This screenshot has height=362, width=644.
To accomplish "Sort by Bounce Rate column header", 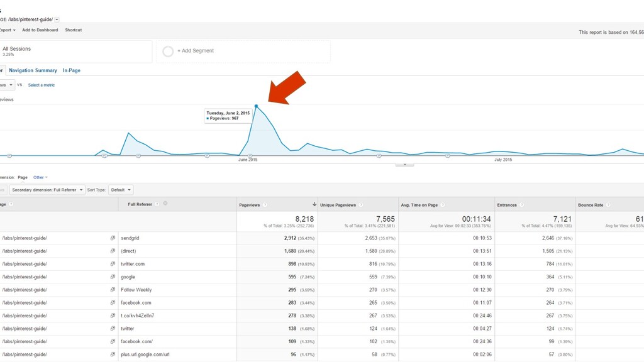I will 591,205.
